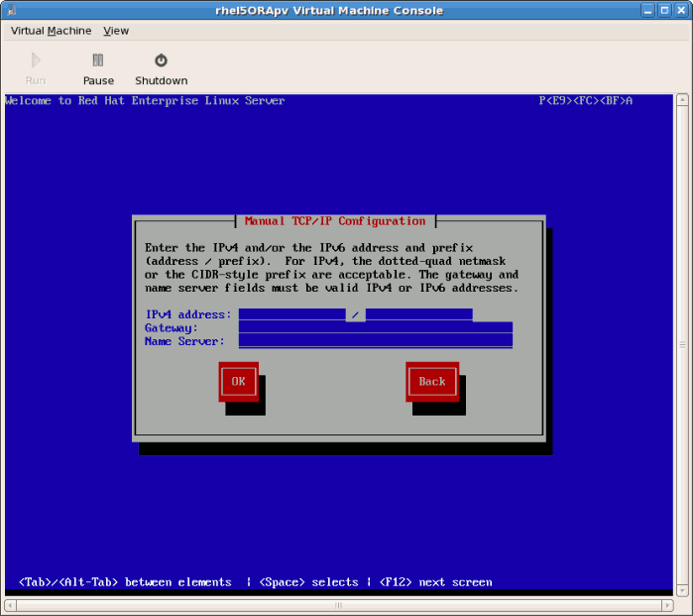Open the window menu icon in title bar
Screen dimensions: 693x616
pyautogui.click(x=11, y=10)
